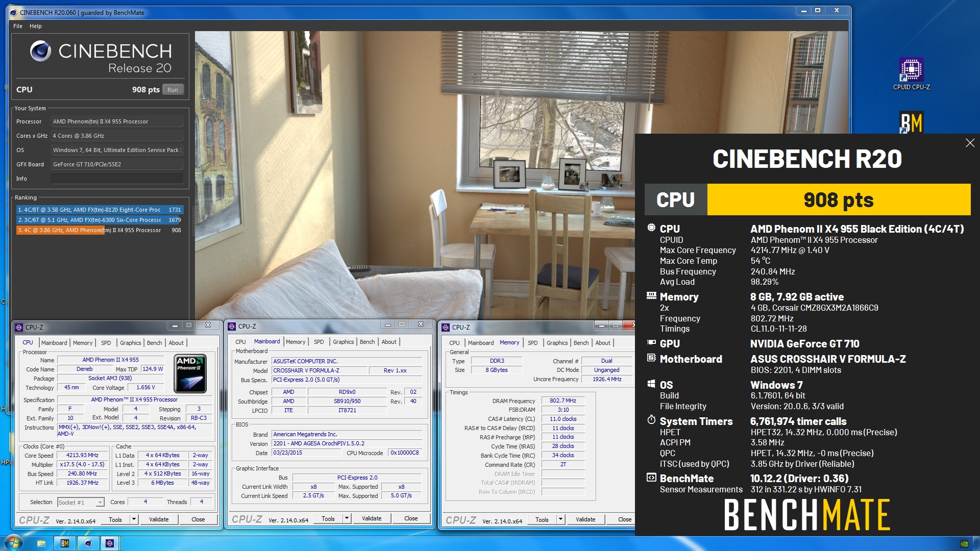Click the Core Speed 4213.93 MHz value
This screenshot has height=551, width=980.
(82, 455)
